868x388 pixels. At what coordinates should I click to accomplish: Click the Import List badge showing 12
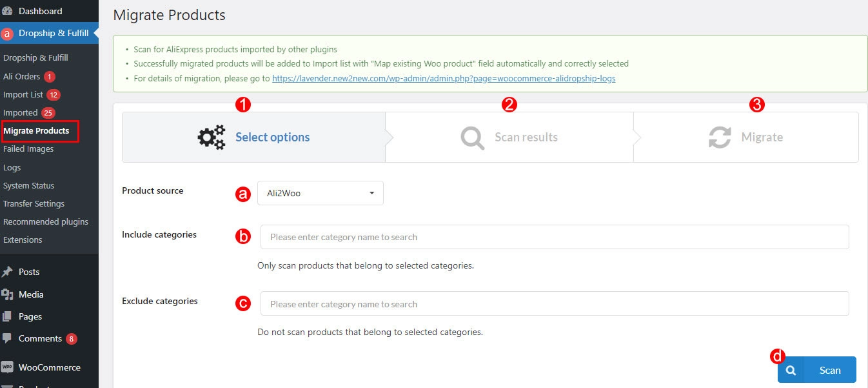point(54,95)
